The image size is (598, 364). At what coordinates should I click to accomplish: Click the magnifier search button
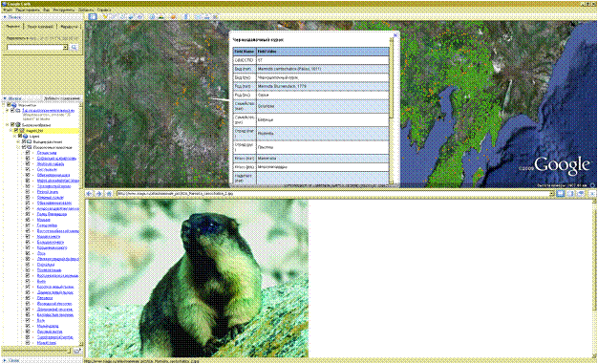coord(75,48)
